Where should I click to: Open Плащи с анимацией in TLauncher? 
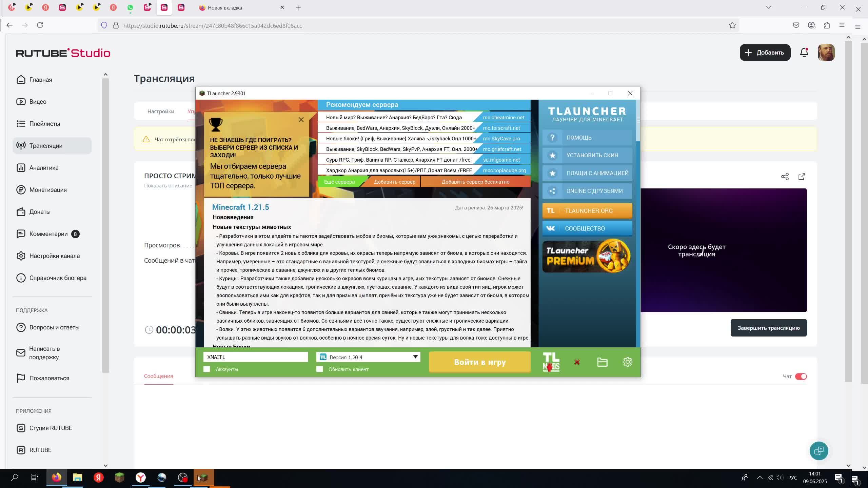click(x=587, y=173)
